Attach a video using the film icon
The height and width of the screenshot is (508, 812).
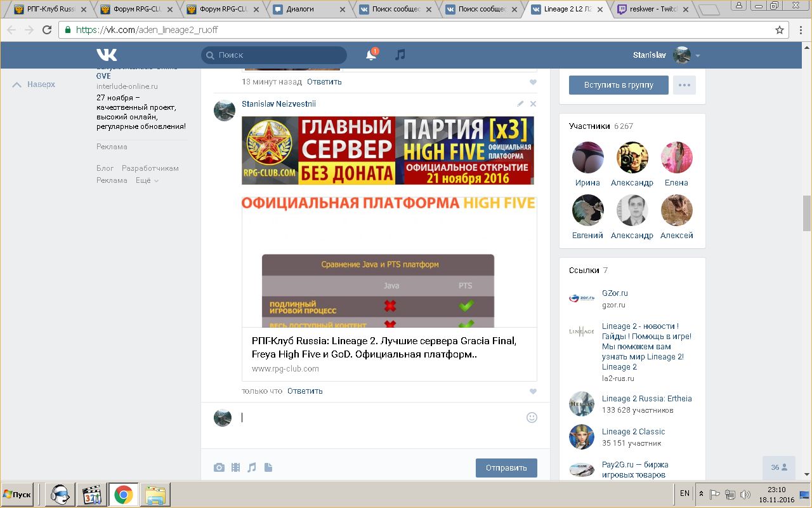click(x=236, y=468)
